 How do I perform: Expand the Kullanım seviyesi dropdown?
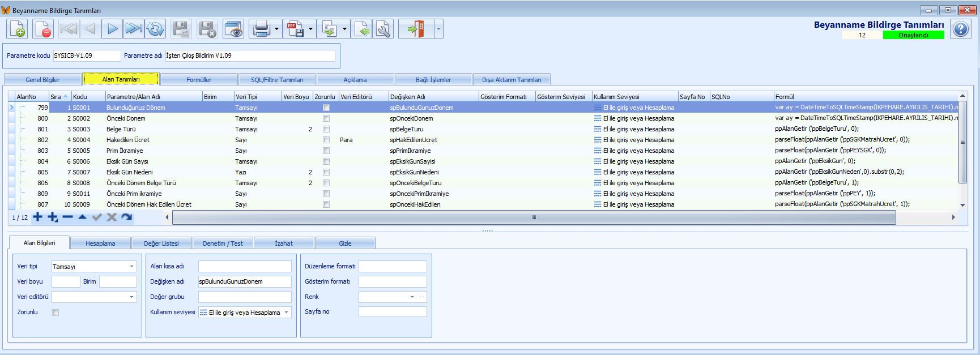(286, 313)
